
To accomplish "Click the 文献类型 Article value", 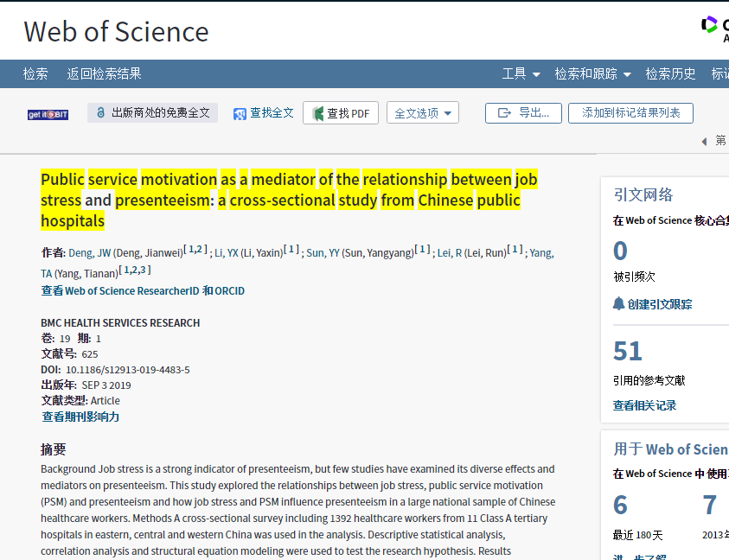I will [x=106, y=401].
